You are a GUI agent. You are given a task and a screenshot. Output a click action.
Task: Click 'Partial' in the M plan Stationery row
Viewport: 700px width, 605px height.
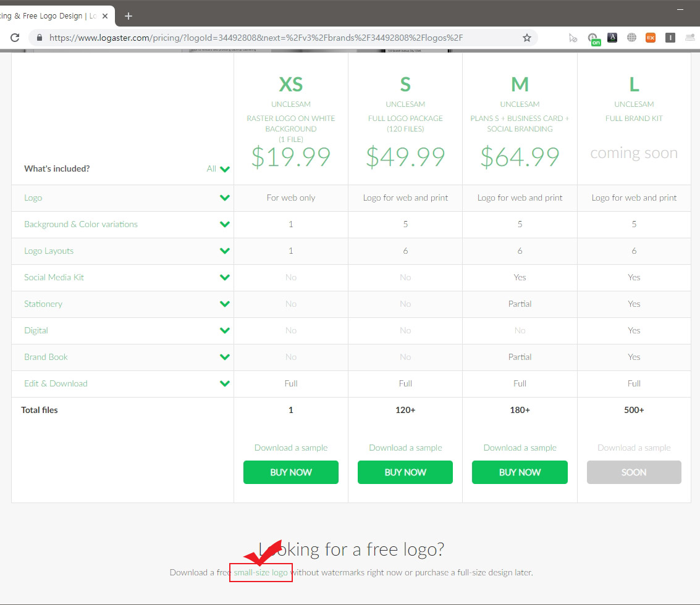pos(520,304)
